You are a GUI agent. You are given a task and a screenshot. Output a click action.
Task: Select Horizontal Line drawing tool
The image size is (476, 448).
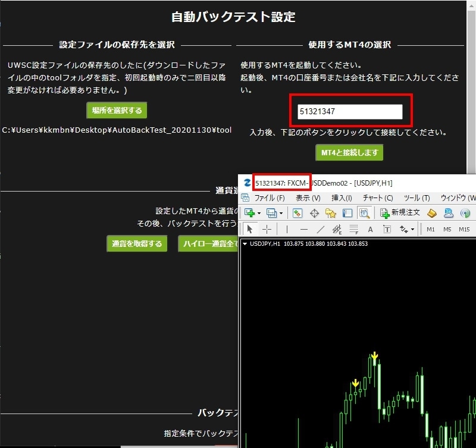[x=304, y=230]
